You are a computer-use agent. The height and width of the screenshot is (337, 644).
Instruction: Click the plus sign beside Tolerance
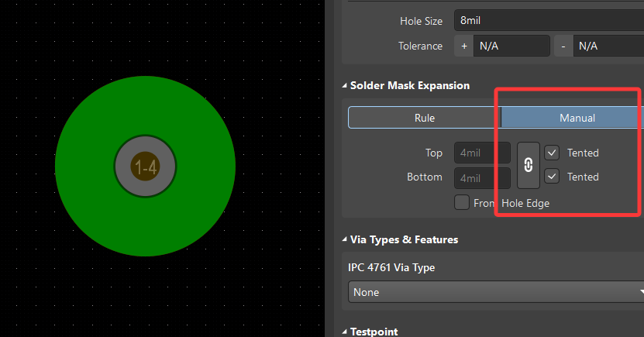pyautogui.click(x=464, y=46)
